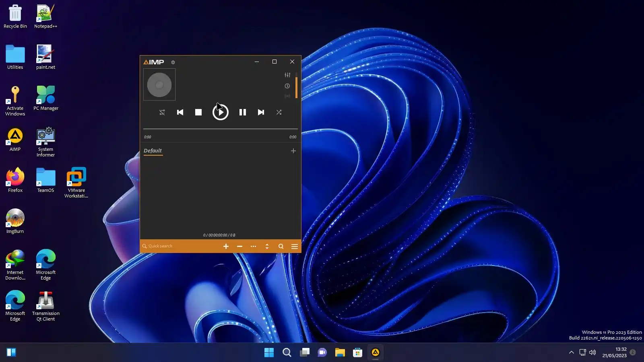The width and height of the screenshot is (644, 362).
Task: Start playback with the circular Play button
Action: click(x=221, y=112)
